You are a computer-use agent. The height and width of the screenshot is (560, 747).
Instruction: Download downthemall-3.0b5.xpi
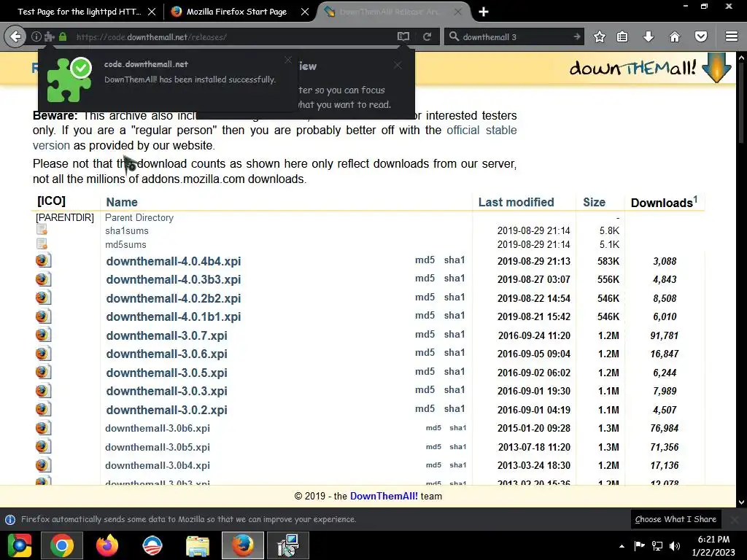pyautogui.click(x=158, y=447)
